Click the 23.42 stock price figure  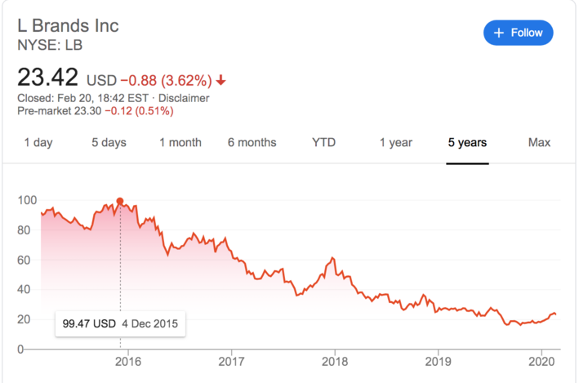(x=48, y=78)
